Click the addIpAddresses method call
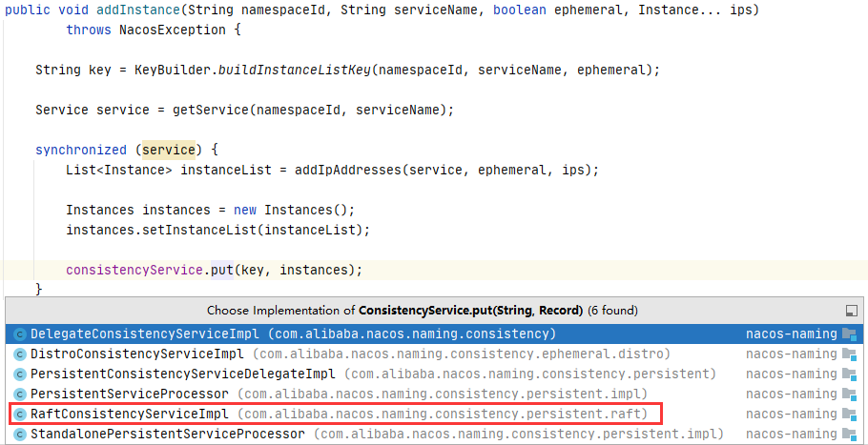The width and height of the screenshot is (868, 445). pos(346,170)
